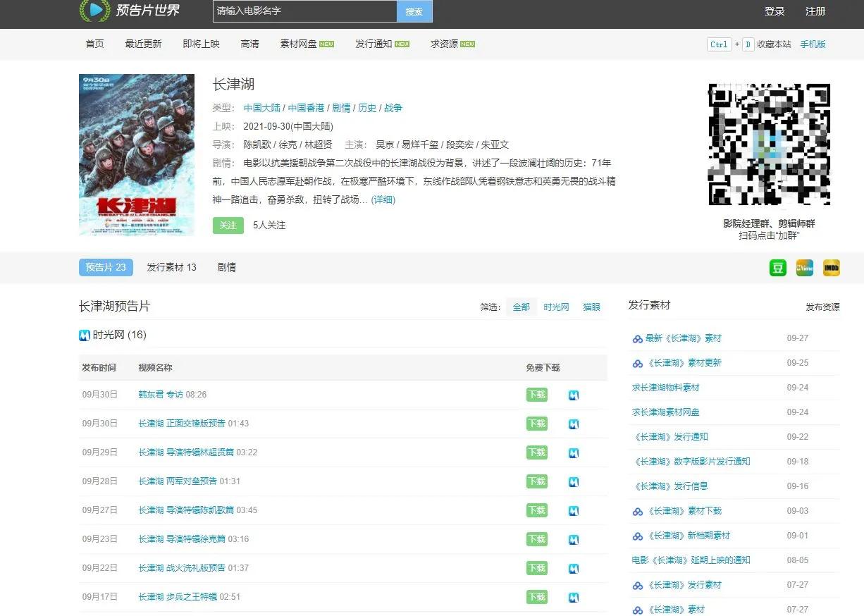
Task: Click the Mtime icon on the 韩东君专访 row
Action: point(573,395)
